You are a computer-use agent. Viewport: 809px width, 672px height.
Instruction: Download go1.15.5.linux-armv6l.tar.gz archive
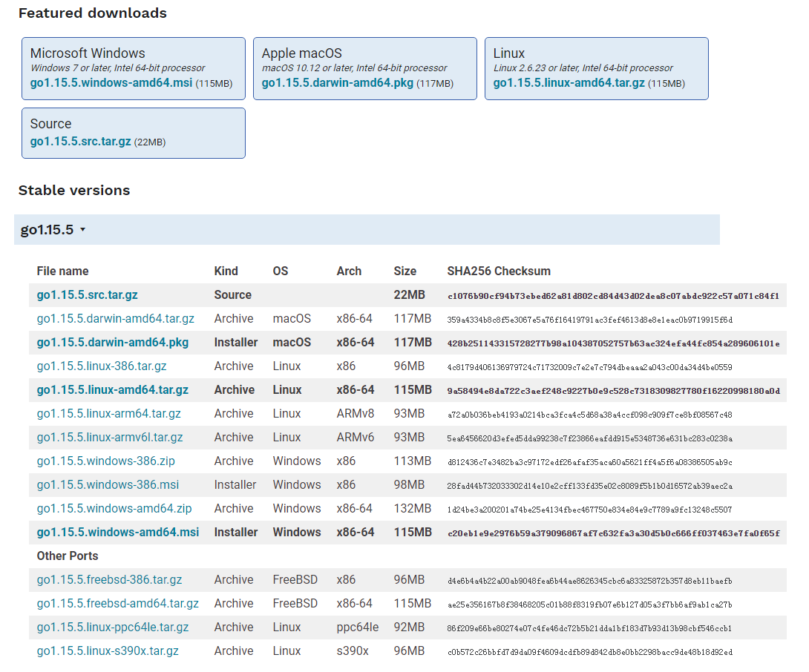pyautogui.click(x=110, y=438)
